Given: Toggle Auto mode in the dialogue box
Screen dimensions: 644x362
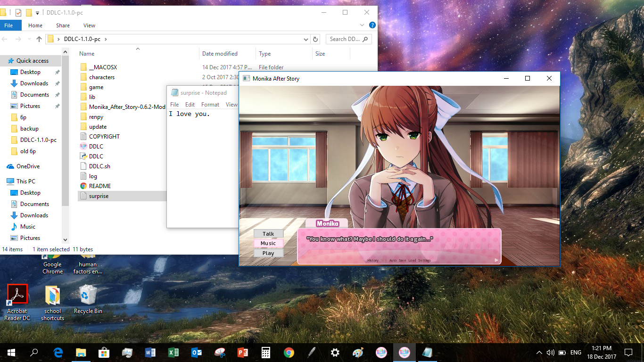Looking at the screenshot, I should (393, 260).
